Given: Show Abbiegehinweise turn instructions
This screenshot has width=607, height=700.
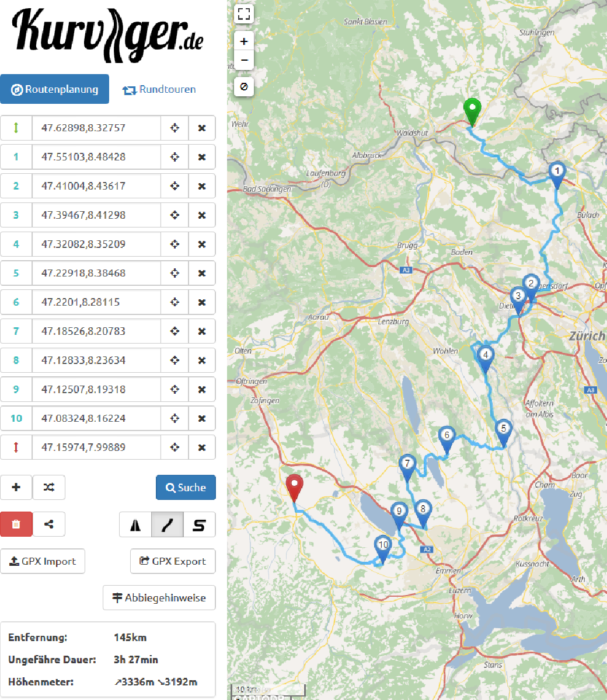Looking at the screenshot, I should (x=159, y=598).
